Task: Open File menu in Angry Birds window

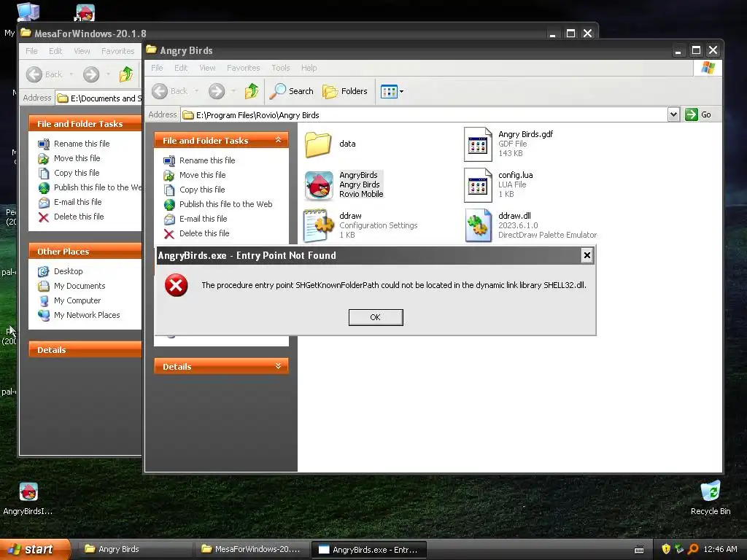Action: coord(157,68)
